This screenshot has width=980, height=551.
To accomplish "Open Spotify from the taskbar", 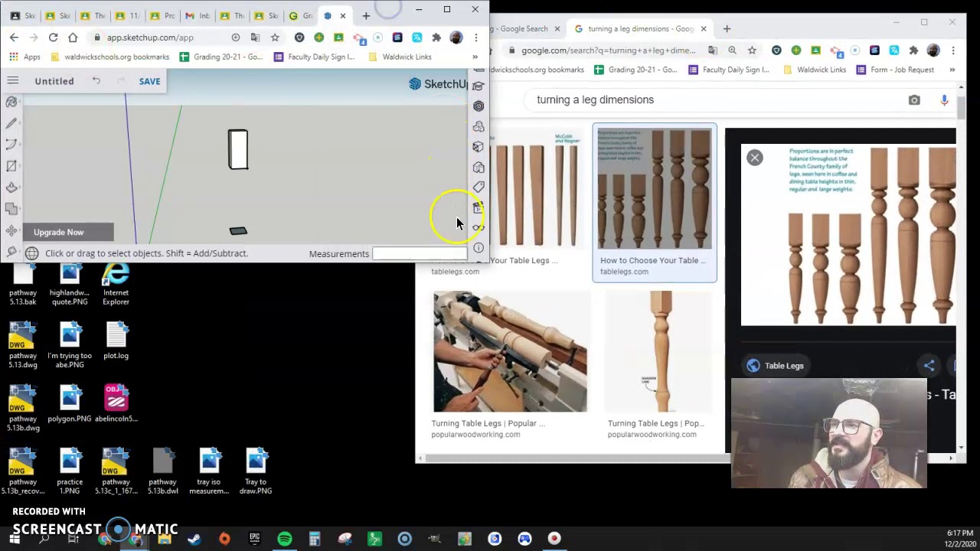I will point(285,539).
